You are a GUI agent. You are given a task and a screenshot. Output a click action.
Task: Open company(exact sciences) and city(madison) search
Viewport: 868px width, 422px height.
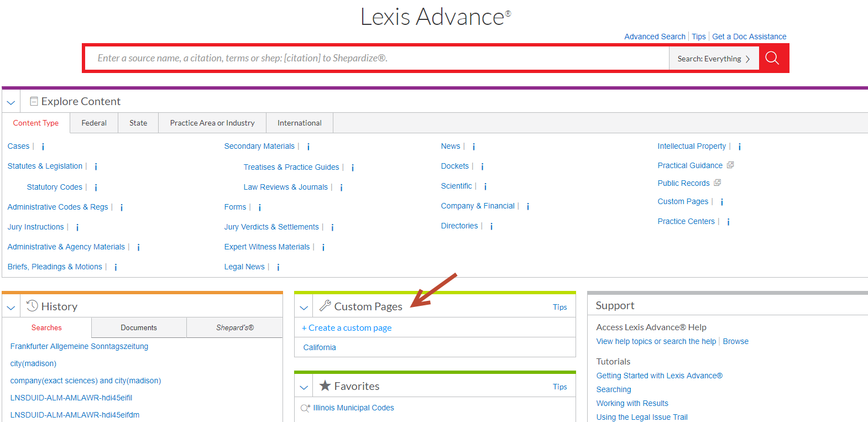tap(86, 381)
